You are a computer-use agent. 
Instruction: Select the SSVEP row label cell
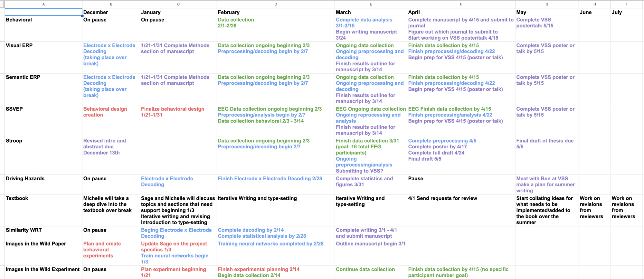43,121
